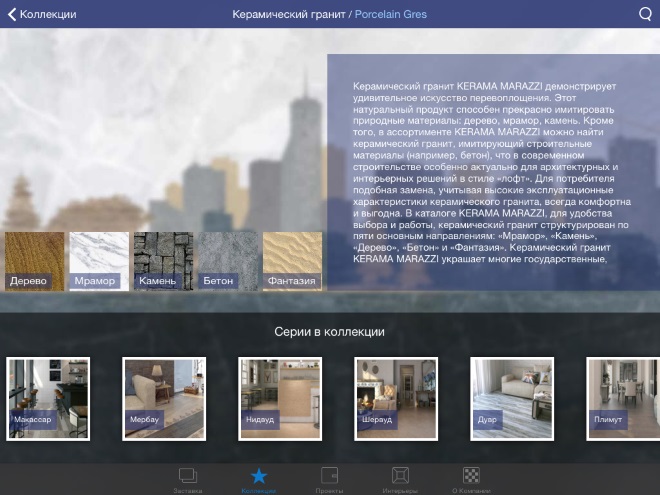Viewport: 660px width, 495px height.
Task: Tap the Porcelain Gres title link
Action: [391, 14]
